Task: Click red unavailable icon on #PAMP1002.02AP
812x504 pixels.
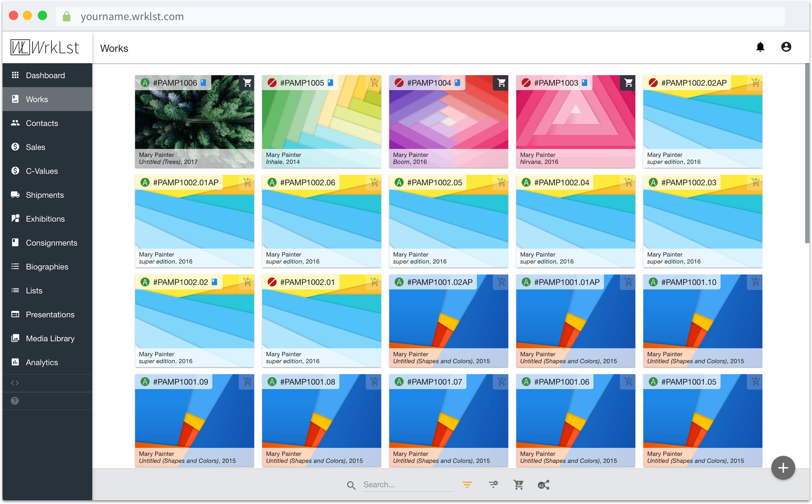Action: 653,83
